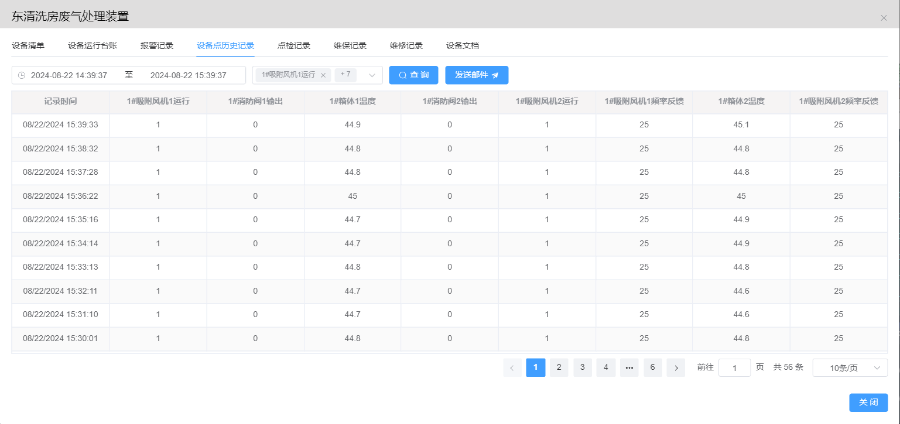Close dialog with top-right X icon
This screenshot has height=424, width=900.
(883, 18)
